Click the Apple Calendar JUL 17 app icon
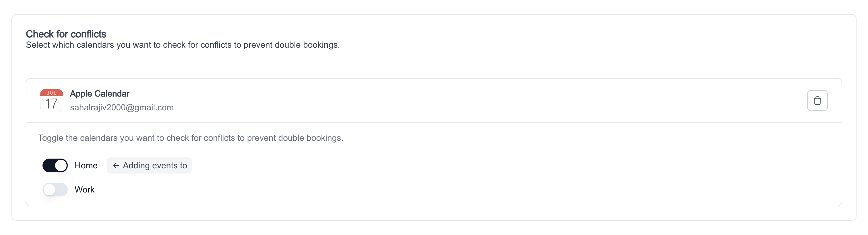 click(x=52, y=100)
